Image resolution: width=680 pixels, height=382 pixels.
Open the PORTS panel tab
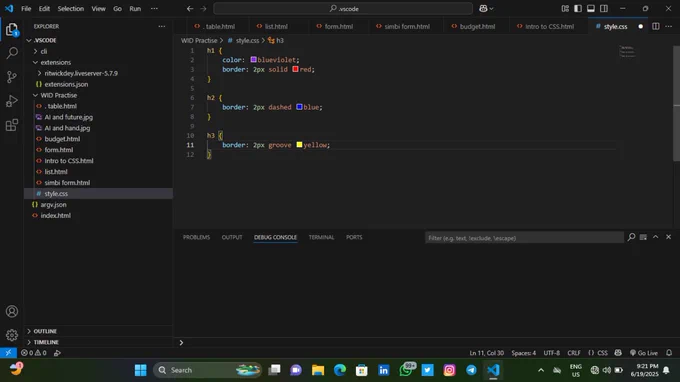click(354, 237)
